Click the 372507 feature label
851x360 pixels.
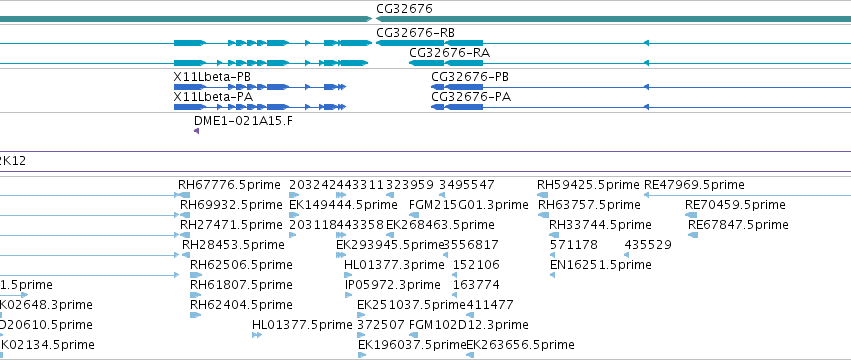point(381,325)
